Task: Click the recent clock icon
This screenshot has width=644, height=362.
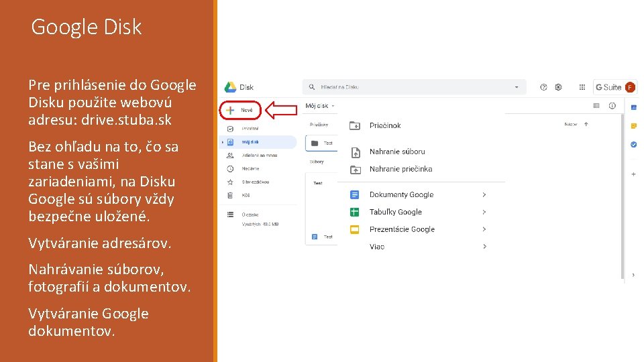Action: (x=230, y=169)
